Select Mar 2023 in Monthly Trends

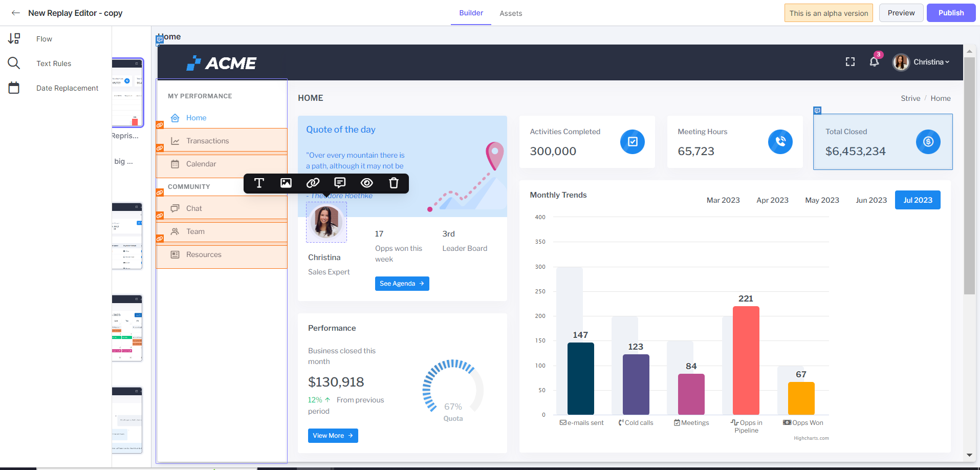coord(723,200)
